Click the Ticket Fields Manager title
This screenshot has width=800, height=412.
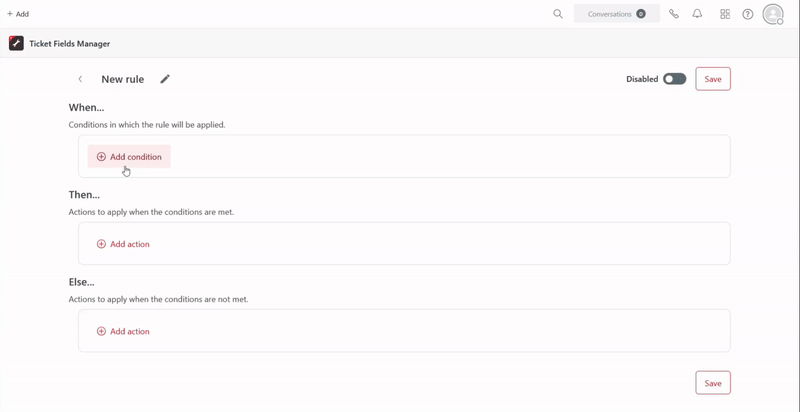coord(70,44)
